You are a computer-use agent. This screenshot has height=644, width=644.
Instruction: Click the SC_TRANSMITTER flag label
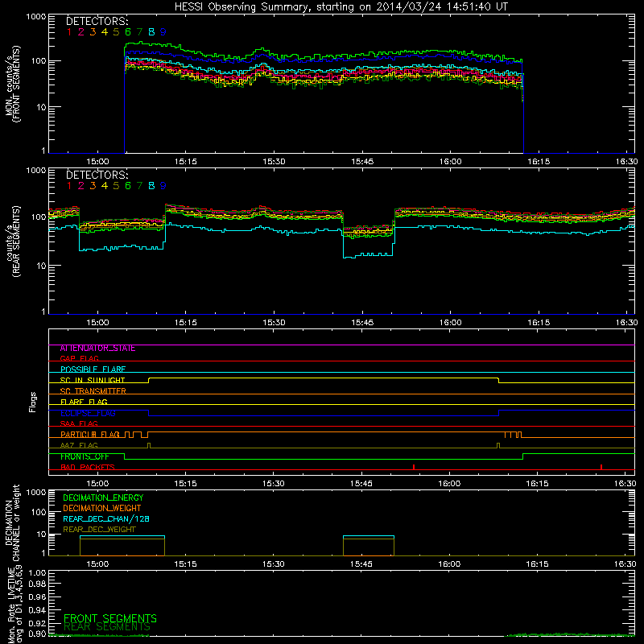pos(93,391)
